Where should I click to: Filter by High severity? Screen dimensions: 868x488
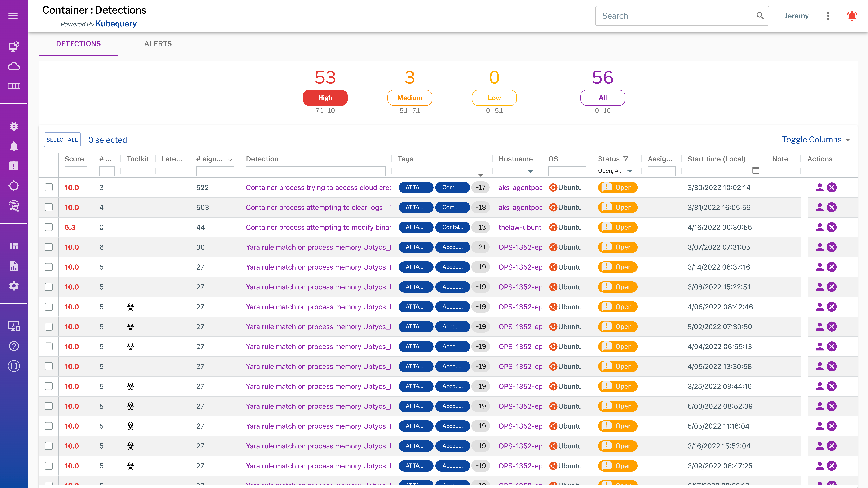(x=325, y=98)
